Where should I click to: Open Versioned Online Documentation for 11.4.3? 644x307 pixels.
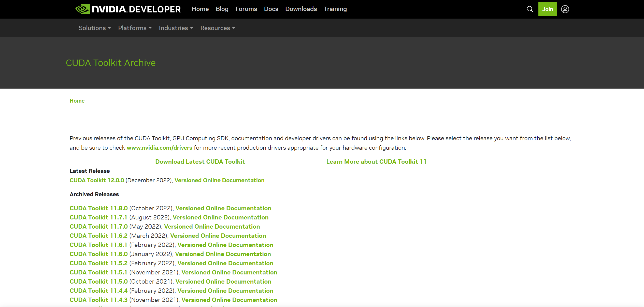click(x=229, y=300)
